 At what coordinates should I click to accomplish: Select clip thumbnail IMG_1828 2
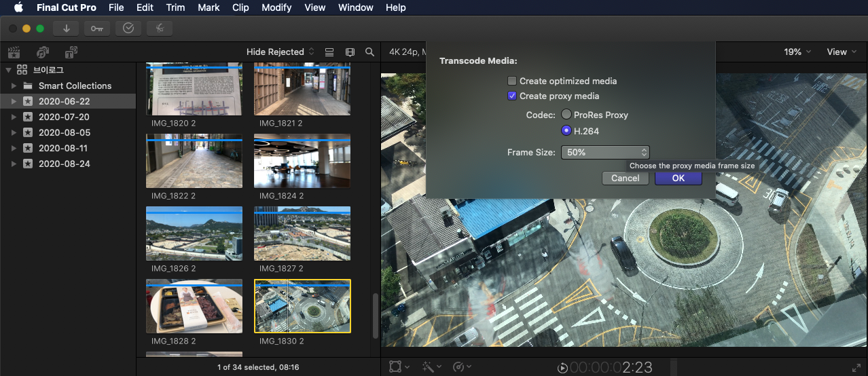coord(194,306)
